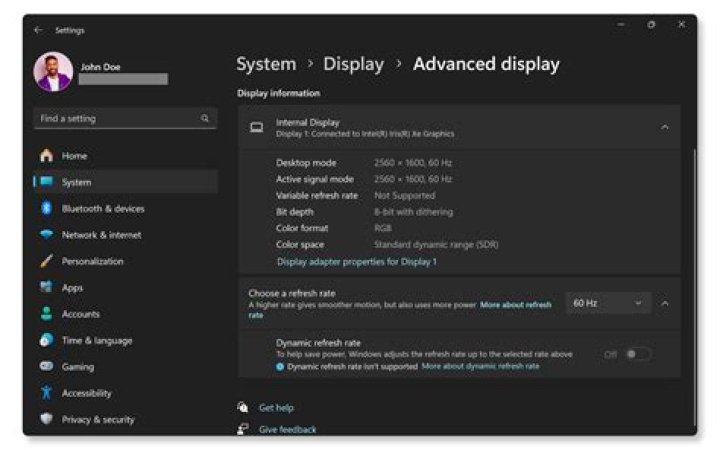
Task: Minimize the Settings window
Action: pos(621,24)
